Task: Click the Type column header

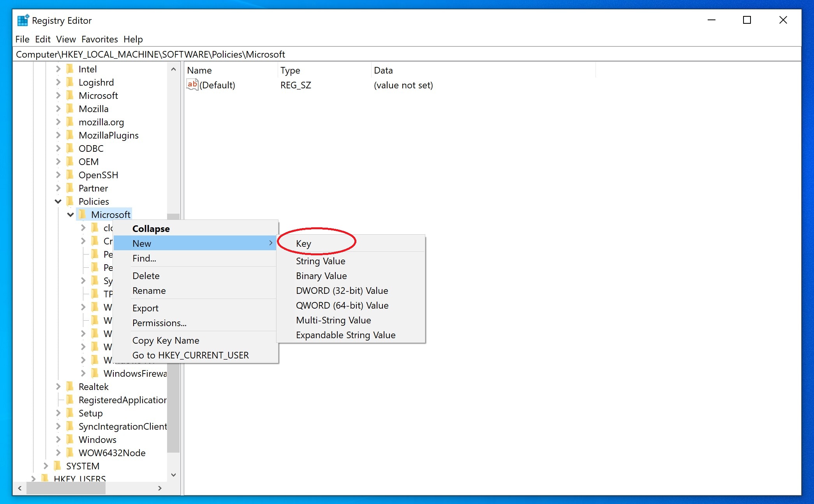Action: 324,70
